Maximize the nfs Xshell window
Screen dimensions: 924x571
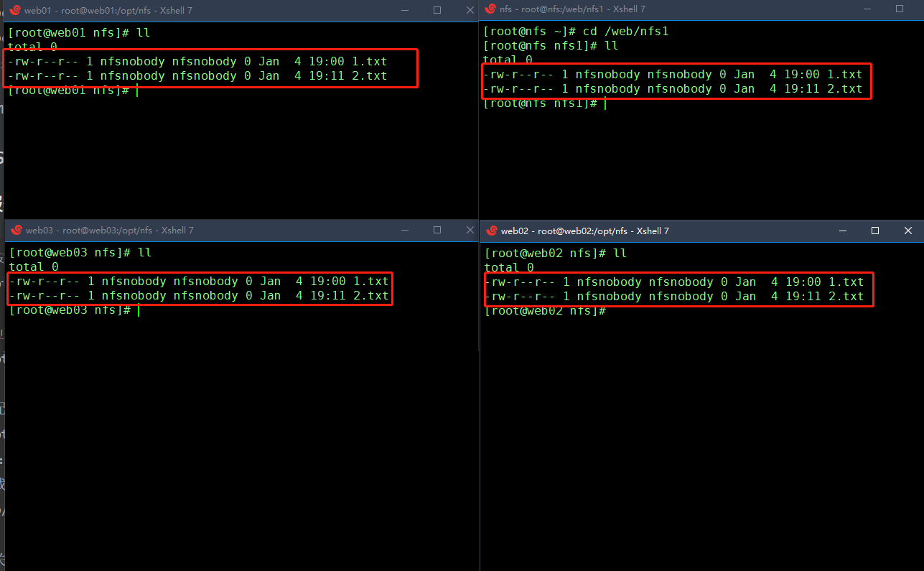[x=900, y=9]
